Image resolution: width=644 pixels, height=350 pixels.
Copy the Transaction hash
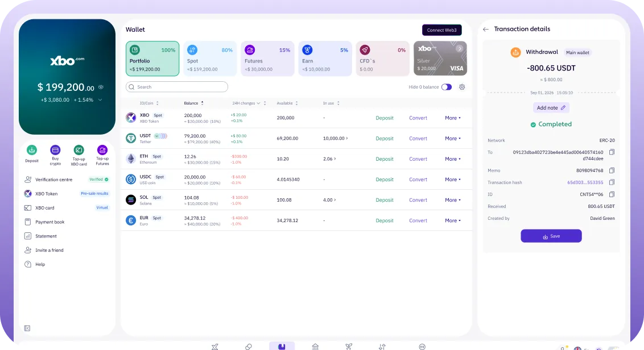click(x=612, y=182)
